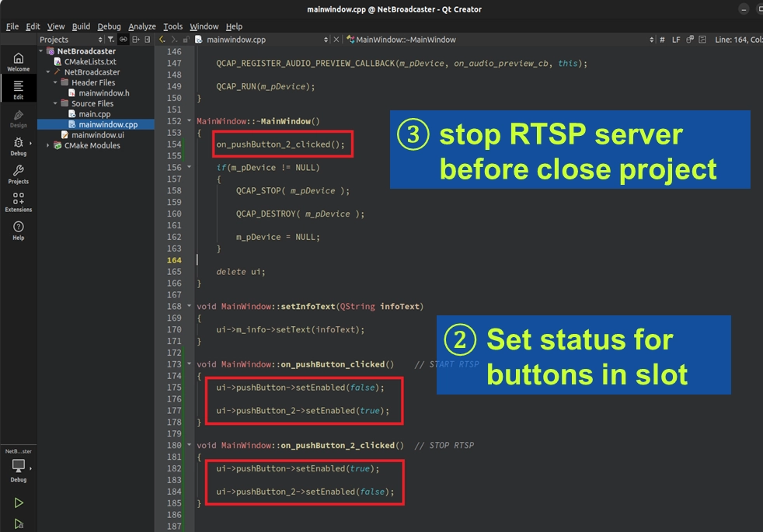Select CMakeLists.txt in project tree

coord(90,62)
